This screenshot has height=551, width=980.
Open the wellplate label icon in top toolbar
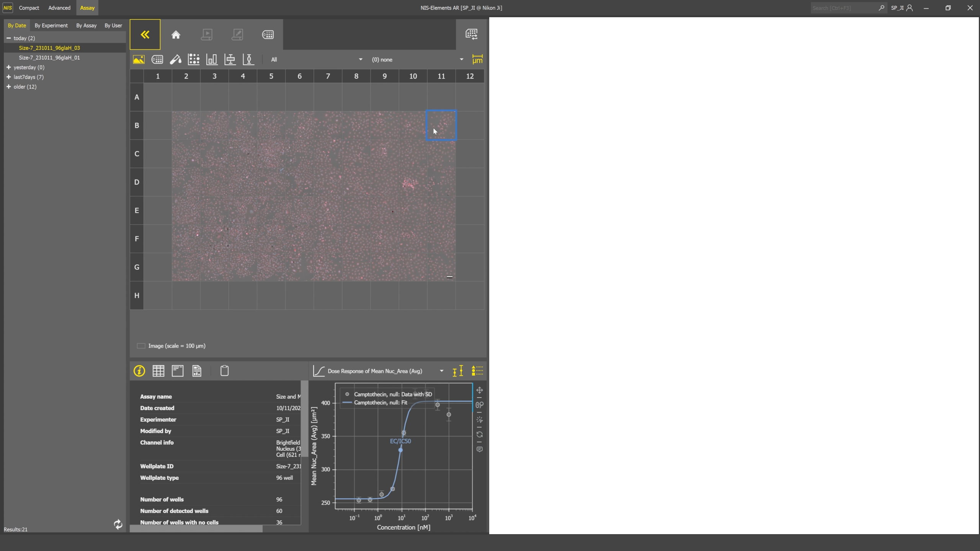click(268, 34)
